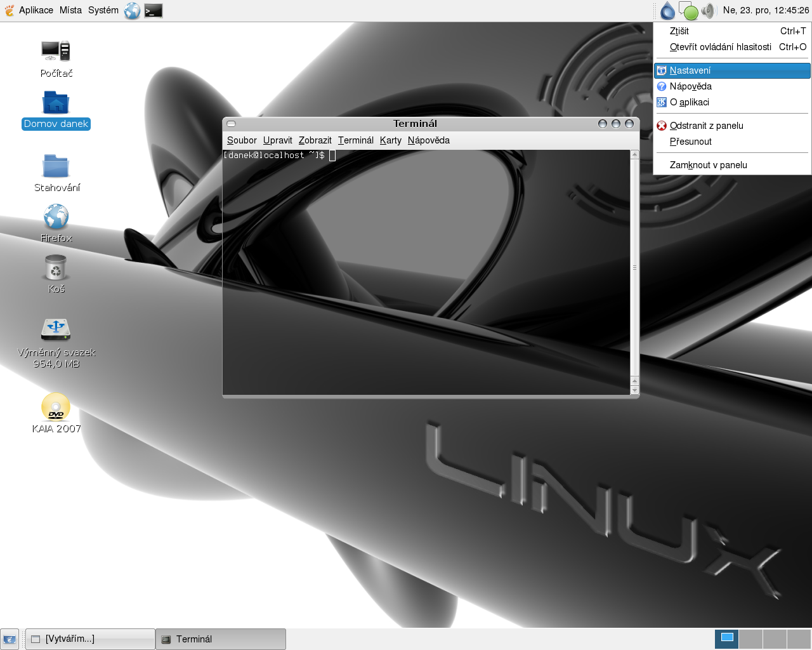Image resolution: width=812 pixels, height=650 pixels.
Task: Choose Přesunout in the context menu
Action: [732, 142]
